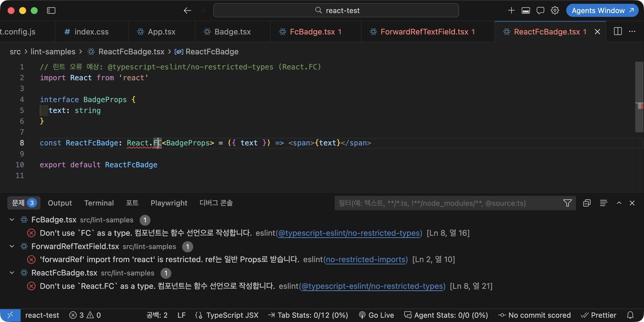Viewport: 644px width, 322px height.
Task: Open the 디버그 콘솔 panel tab
Action: click(216, 203)
